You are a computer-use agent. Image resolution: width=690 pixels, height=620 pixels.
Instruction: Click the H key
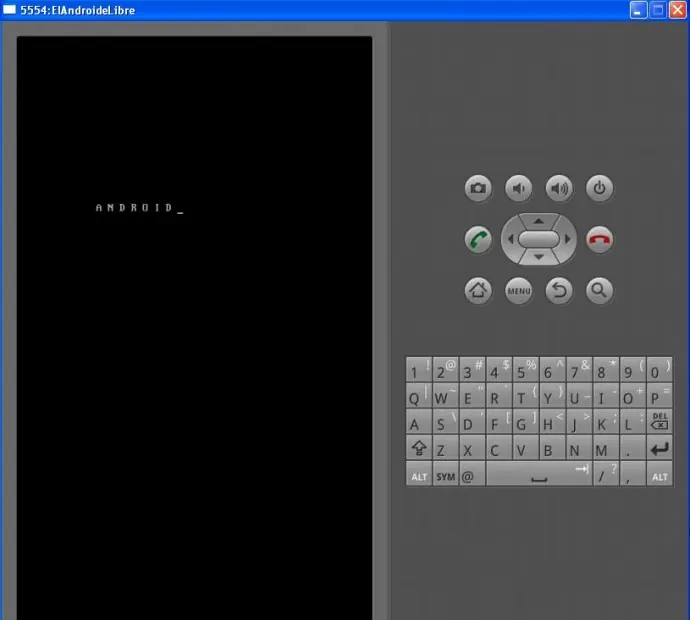(x=553, y=422)
